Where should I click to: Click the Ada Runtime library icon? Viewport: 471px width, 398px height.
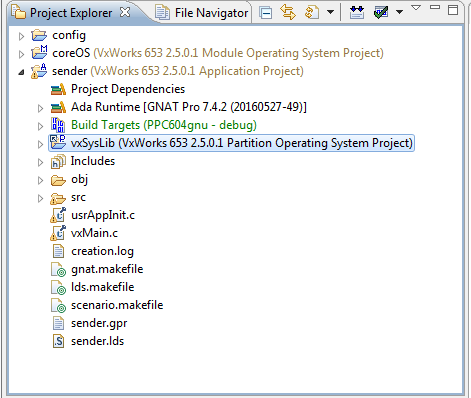tap(58, 107)
